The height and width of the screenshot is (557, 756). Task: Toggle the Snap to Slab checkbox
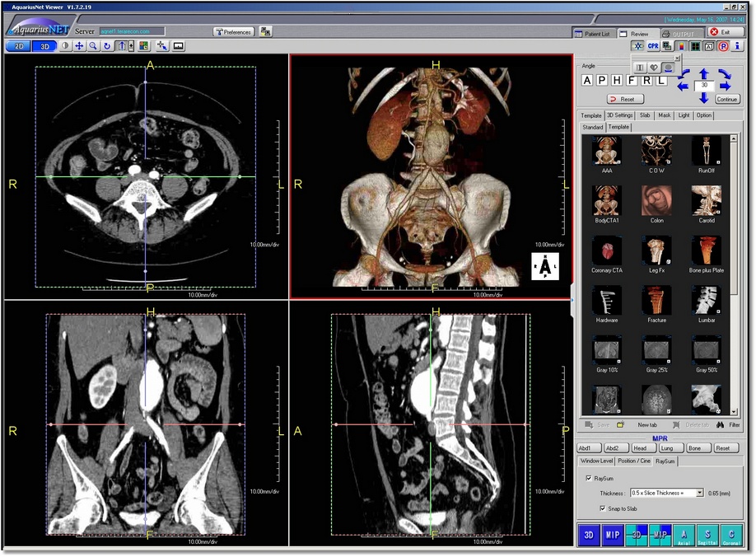[603, 508]
